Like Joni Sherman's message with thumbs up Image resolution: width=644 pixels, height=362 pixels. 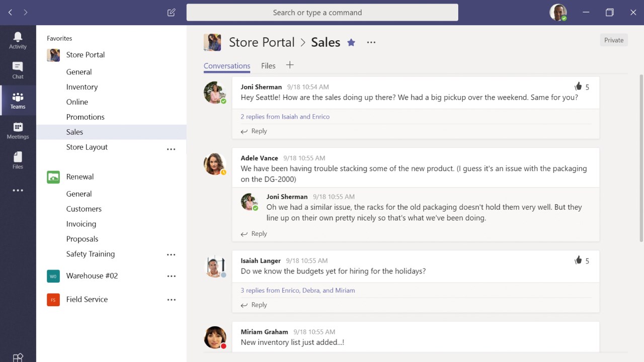[x=578, y=86]
